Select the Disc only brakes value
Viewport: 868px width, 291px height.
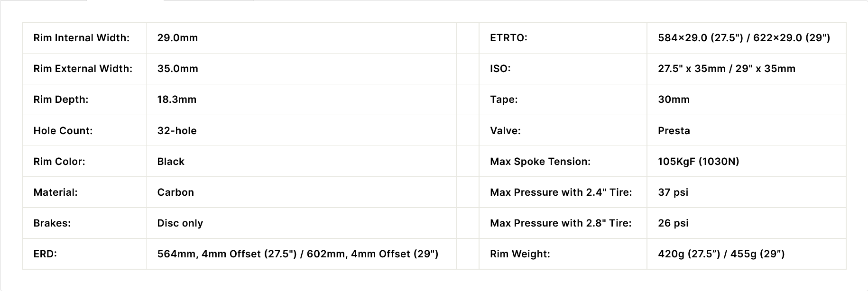[180, 223]
